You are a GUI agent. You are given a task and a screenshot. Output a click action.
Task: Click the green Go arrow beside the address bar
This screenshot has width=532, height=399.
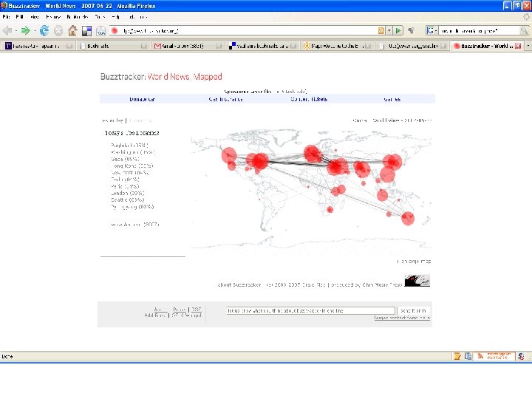[x=398, y=31]
